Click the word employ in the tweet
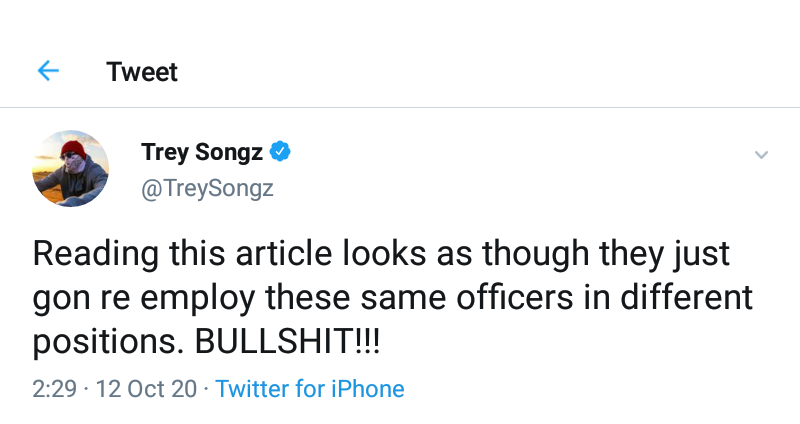Image resolution: width=800 pixels, height=424 pixels. (x=221, y=299)
